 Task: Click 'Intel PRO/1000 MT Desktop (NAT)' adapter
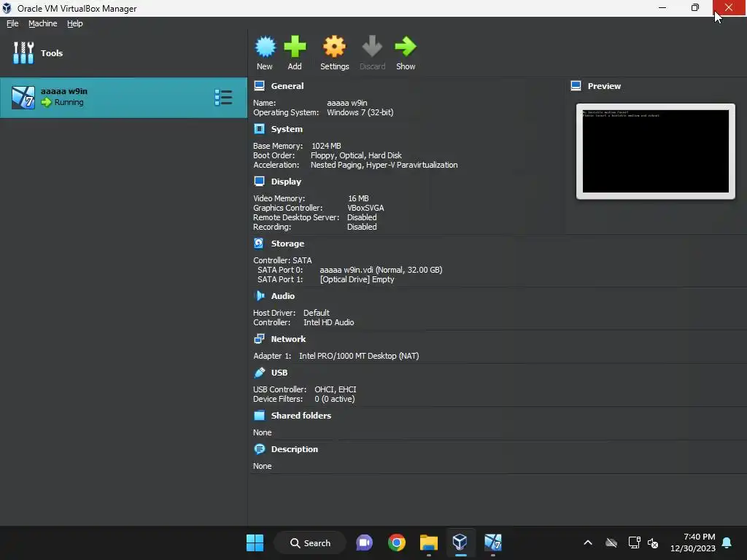359,356
